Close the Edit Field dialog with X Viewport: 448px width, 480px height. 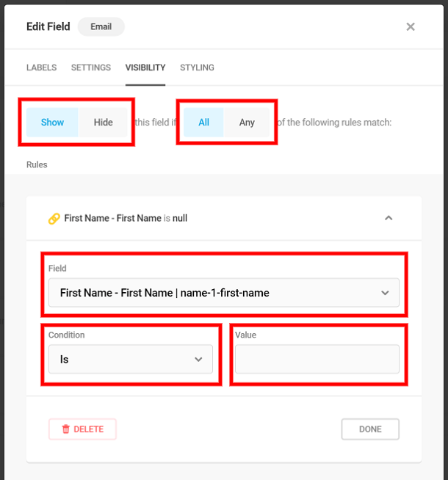[411, 27]
